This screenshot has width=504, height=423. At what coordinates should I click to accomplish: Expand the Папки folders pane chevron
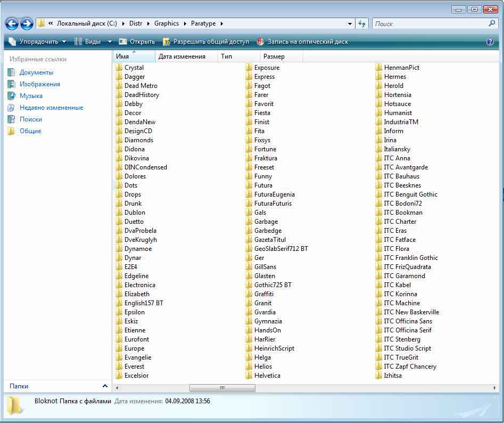click(105, 386)
